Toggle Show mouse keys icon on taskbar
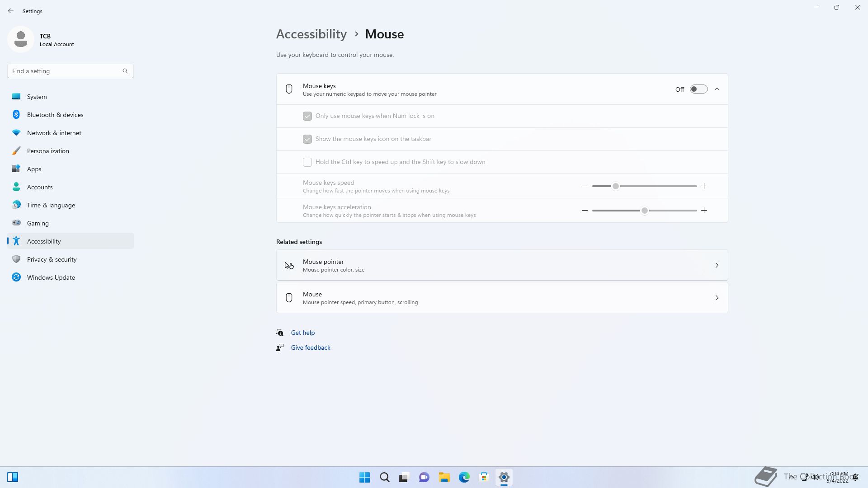 tap(307, 139)
